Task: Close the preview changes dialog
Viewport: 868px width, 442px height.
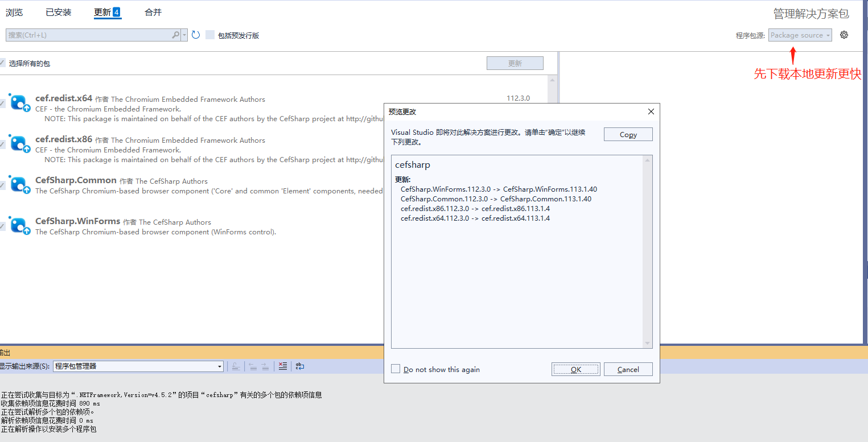Action: click(x=651, y=112)
